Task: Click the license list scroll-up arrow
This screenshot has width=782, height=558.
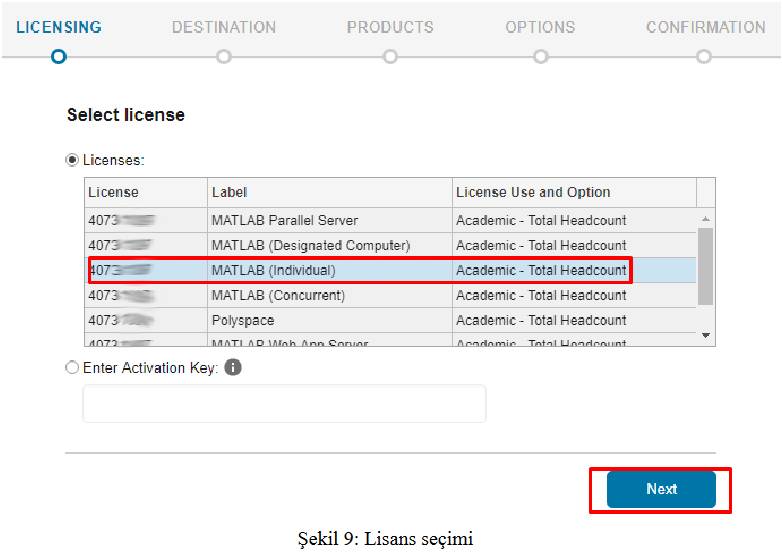Action: point(706,219)
